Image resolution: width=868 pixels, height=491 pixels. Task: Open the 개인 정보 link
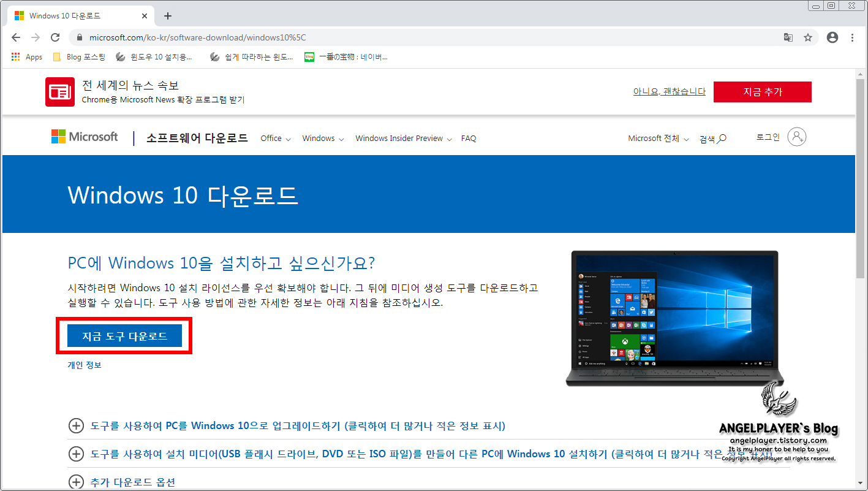(x=85, y=365)
